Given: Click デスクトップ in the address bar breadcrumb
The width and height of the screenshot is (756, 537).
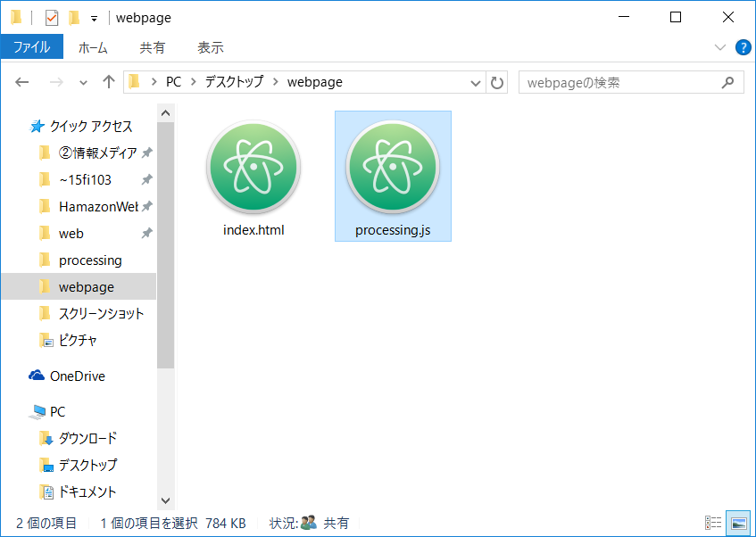Looking at the screenshot, I should click(x=235, y=82).
